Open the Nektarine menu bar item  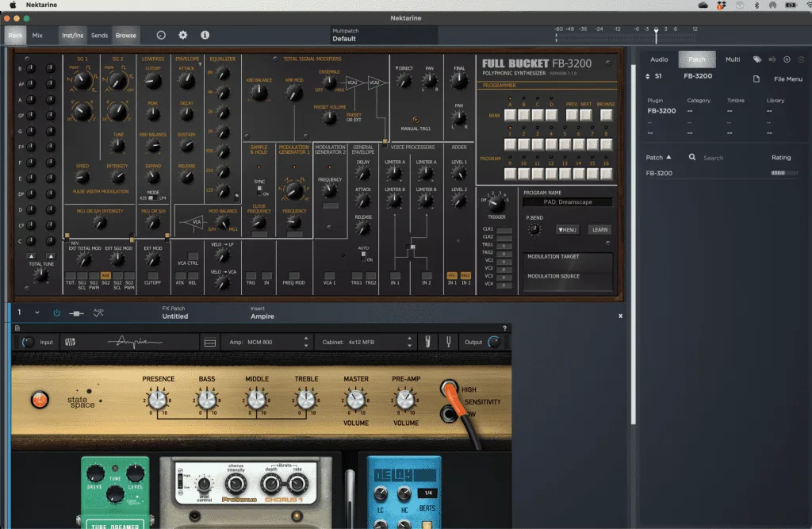[41, 6]
